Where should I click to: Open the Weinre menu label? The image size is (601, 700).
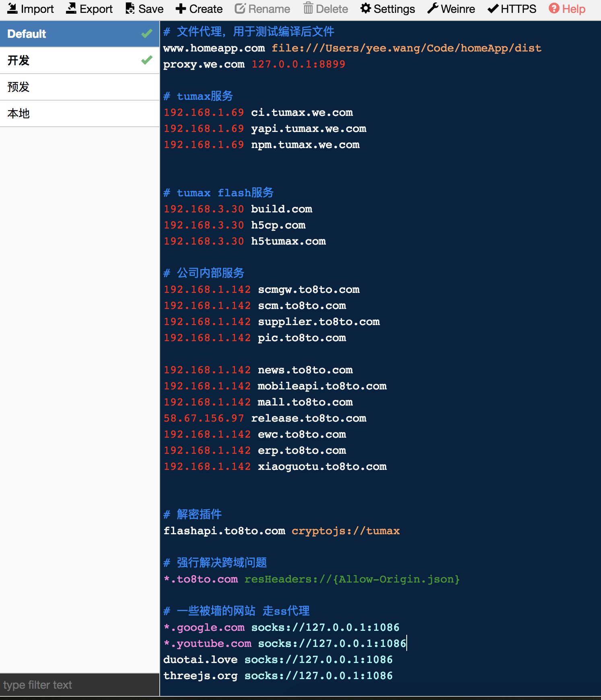pyautogui.click(x=458, y=9)
